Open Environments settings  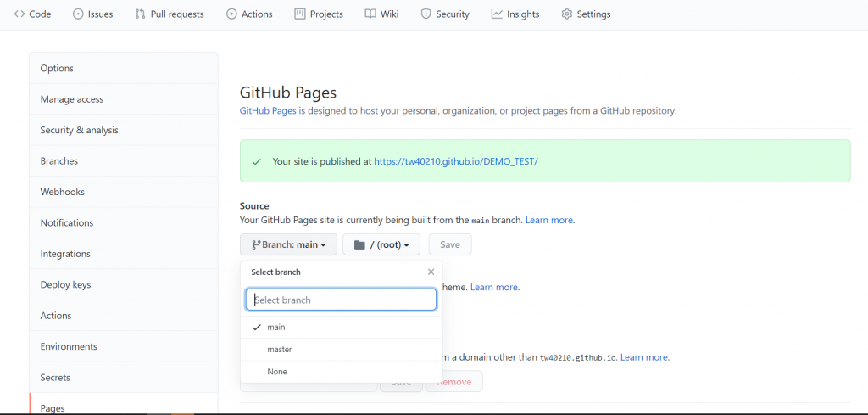[x=124, y=347]
